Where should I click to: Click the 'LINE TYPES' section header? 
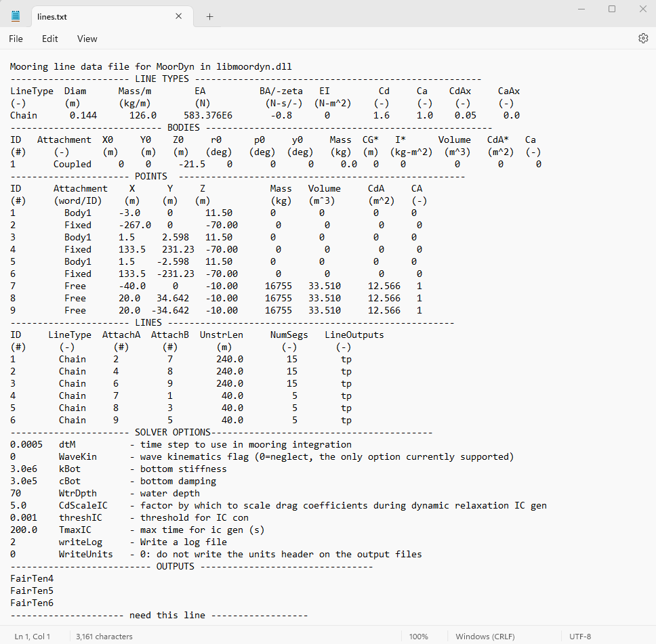[x=162, y=79]
